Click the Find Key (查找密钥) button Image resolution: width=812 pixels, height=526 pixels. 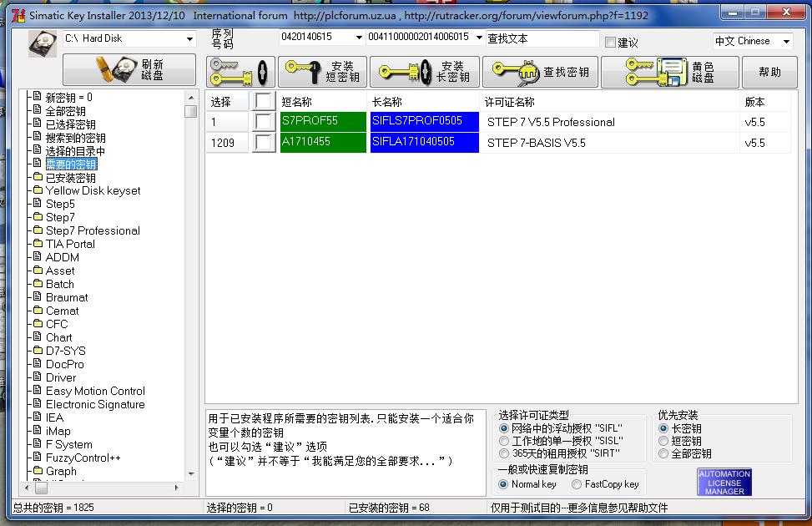[x=539, y=72]
